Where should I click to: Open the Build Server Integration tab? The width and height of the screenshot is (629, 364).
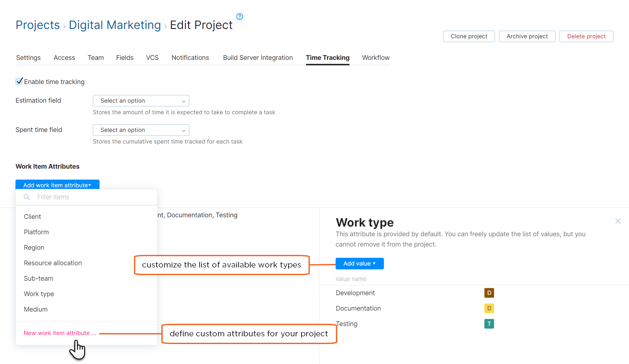258,58
